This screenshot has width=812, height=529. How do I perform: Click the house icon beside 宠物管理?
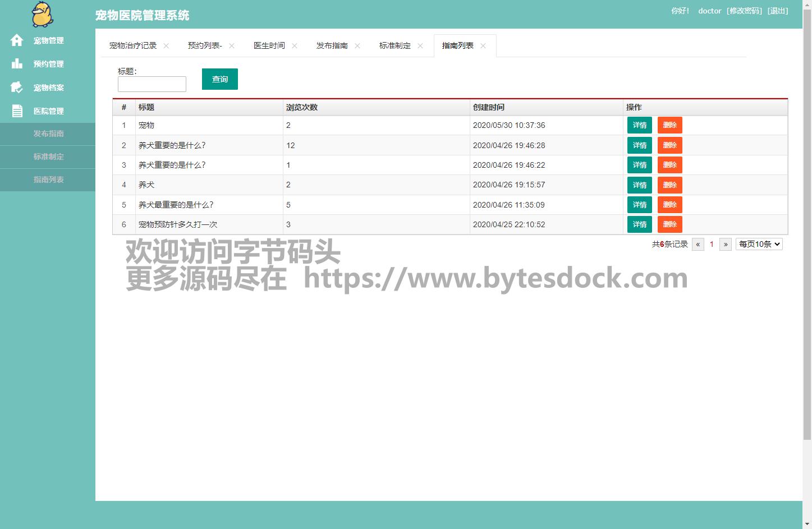[17, 40]
